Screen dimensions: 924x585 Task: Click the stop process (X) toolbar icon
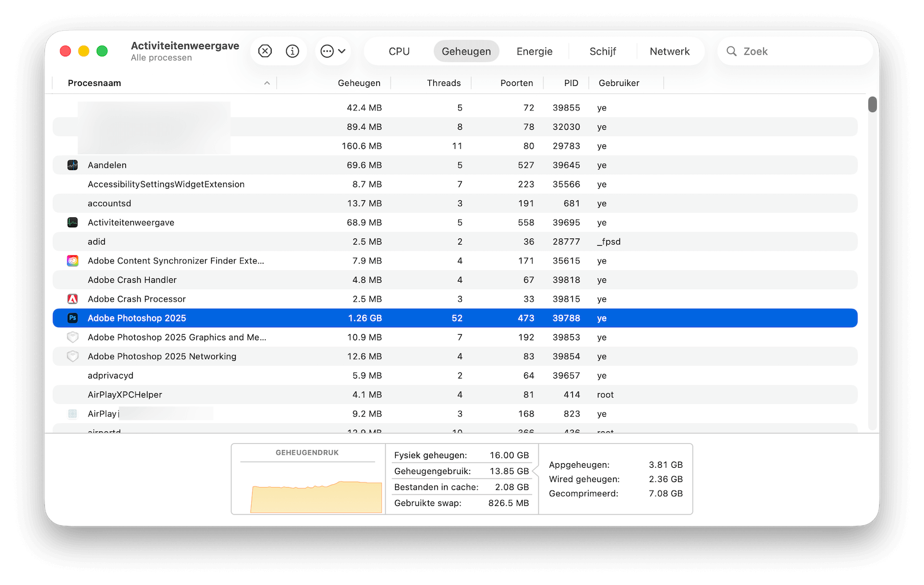tap(265, 51)
